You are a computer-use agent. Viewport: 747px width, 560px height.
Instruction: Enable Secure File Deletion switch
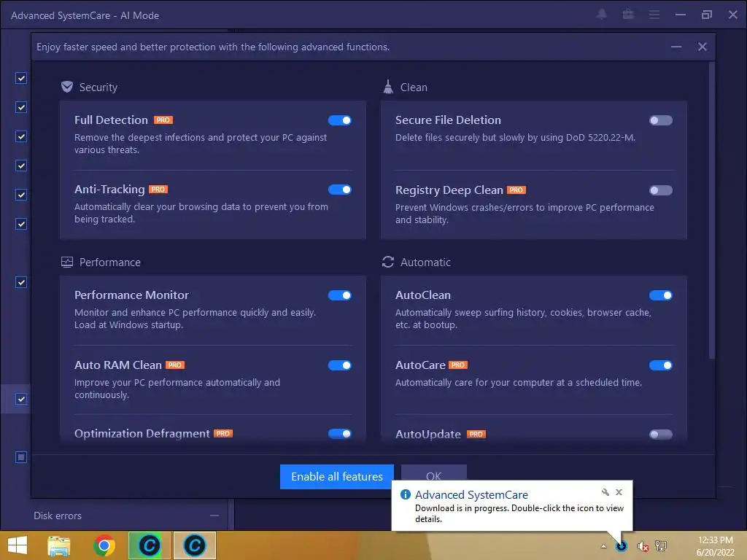661,120
